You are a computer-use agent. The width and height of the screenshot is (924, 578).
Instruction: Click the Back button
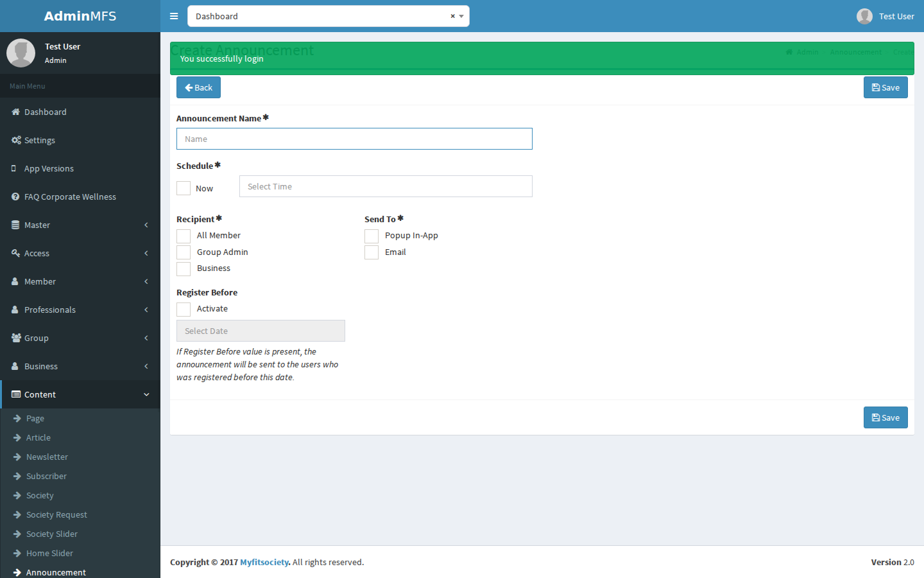pyautogui.click(x=198, y=87)
